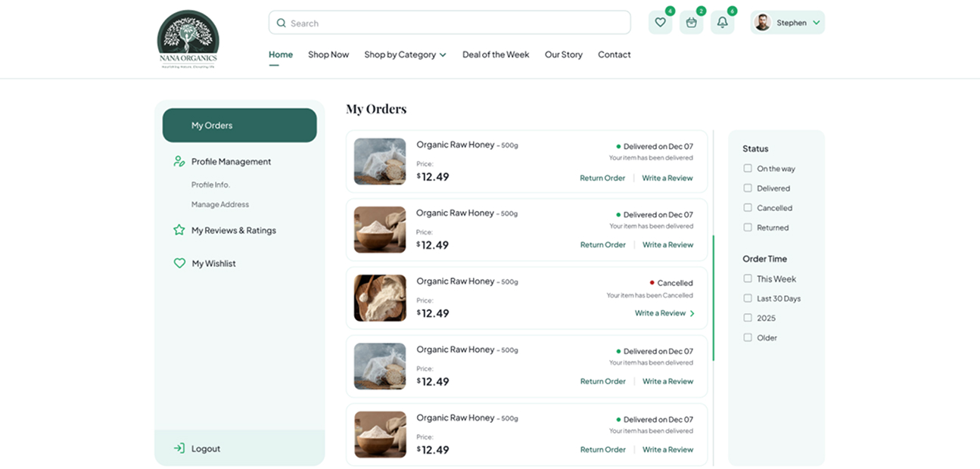The width and height of the screenshot is (980, 469).
Task: Click inside the Search field
Action: (x=450, y=23)
